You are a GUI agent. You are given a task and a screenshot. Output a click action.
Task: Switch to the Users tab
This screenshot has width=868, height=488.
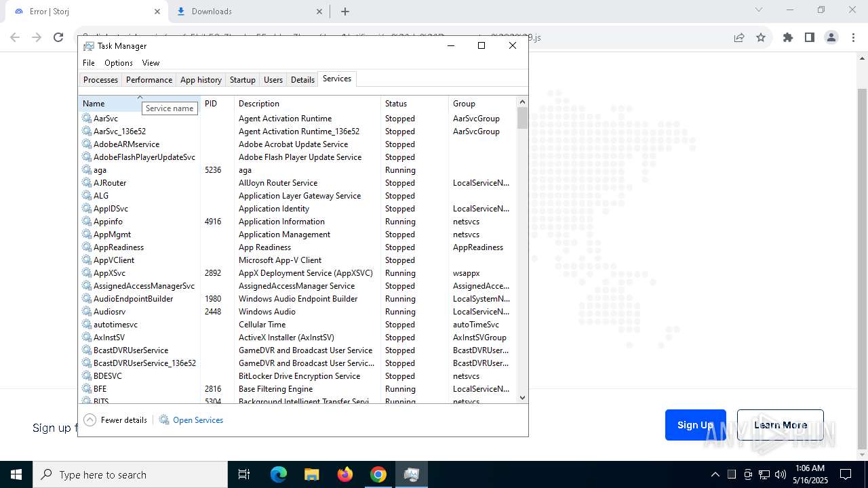point(273,80)
